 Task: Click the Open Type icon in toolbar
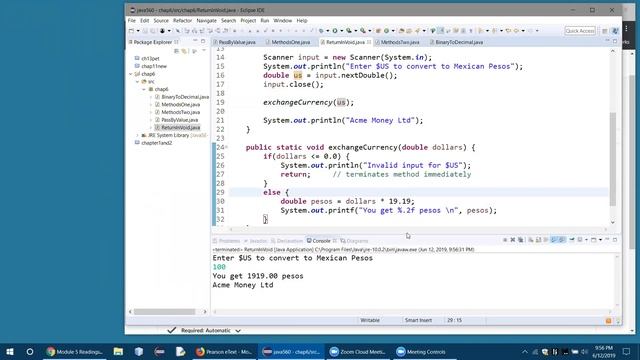pyautogui.click(x=402, y=31)
